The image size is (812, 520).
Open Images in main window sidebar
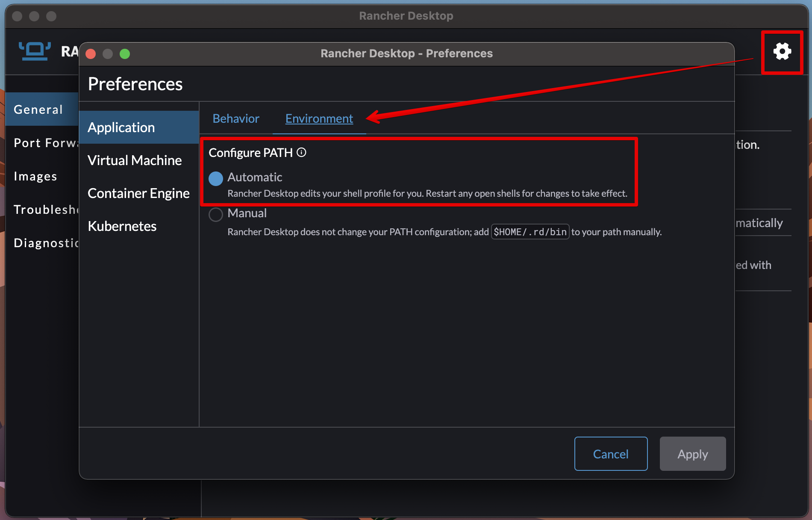coord(42,176)
